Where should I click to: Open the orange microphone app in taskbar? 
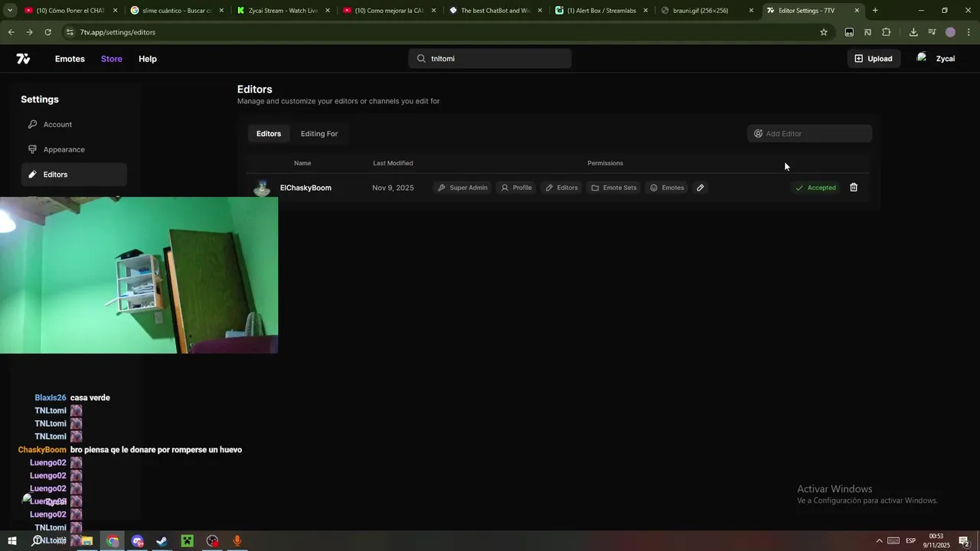pos(237,541)
